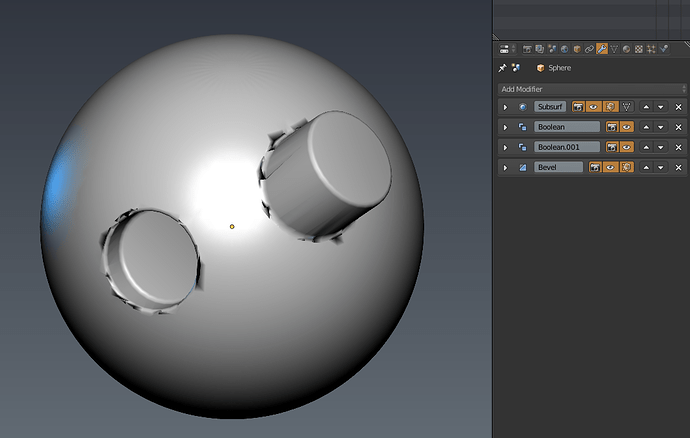Move the Subsurf modifier down
Image resolution: width=690 pixels, height=438 pixels.
(661, 107)
